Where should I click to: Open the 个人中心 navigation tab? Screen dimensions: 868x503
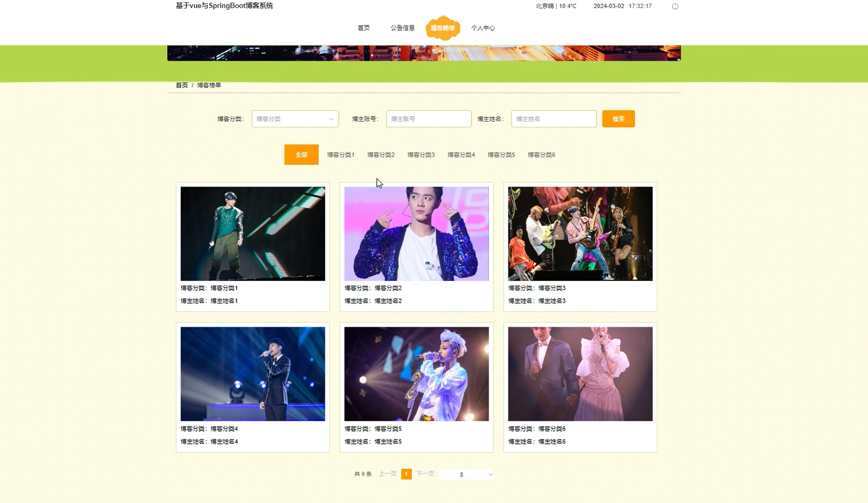click(483, 28)
